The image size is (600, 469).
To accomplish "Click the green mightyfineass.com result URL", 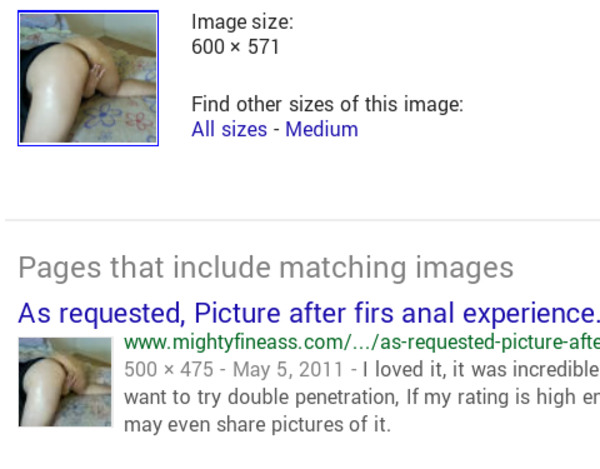I will (x=362, y=342).
